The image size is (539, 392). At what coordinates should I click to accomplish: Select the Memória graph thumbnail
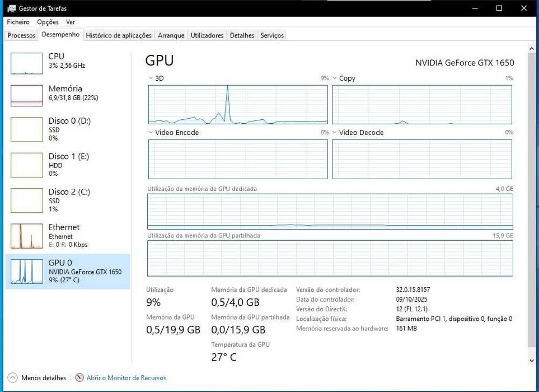coord(27,96)
